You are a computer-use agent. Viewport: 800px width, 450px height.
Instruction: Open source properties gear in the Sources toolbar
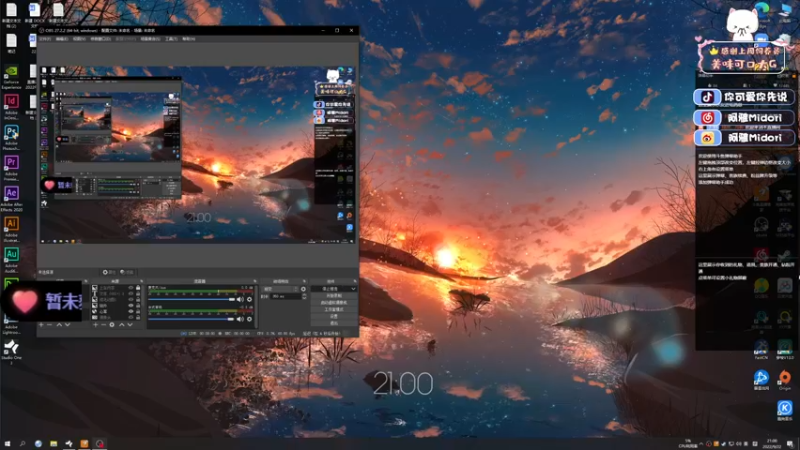point(112,324)
